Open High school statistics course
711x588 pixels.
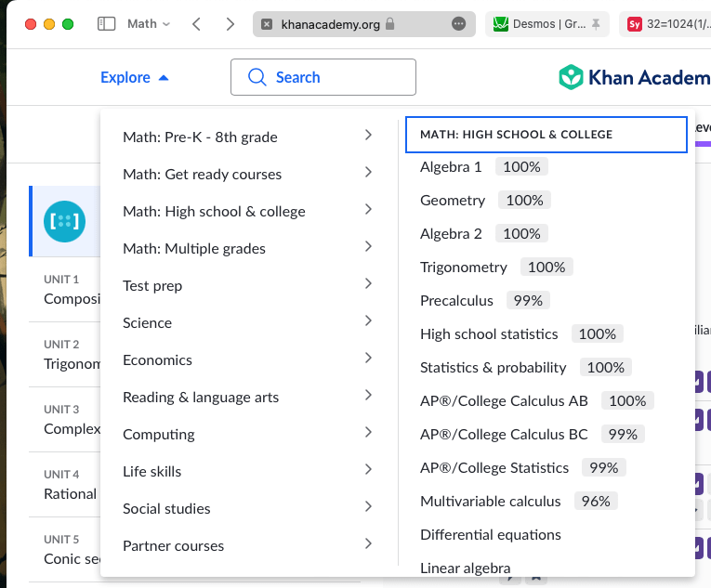(x=489, y=334)
